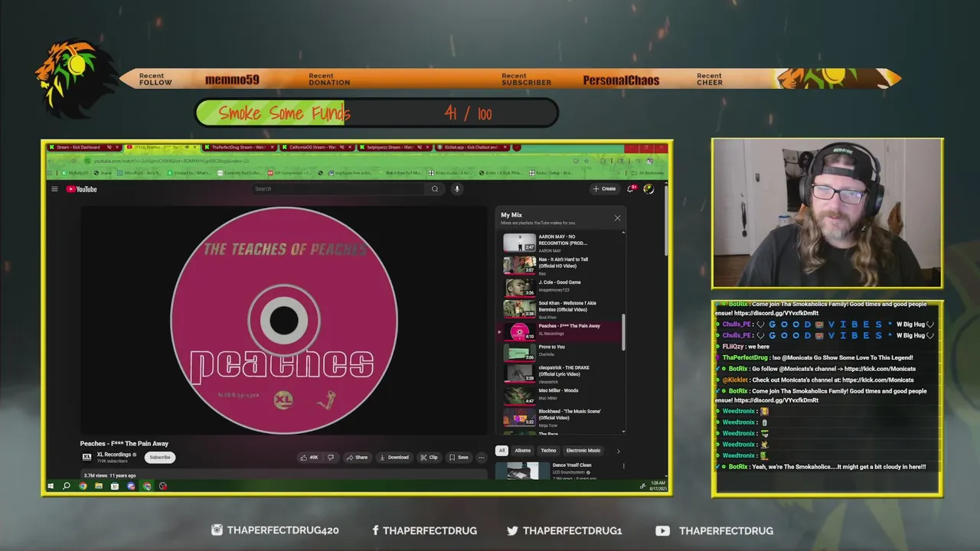Open the XL Recordings channel avatar
Image resolution: width=980 pixels, height=551 pixels.
tap(87, 457)
